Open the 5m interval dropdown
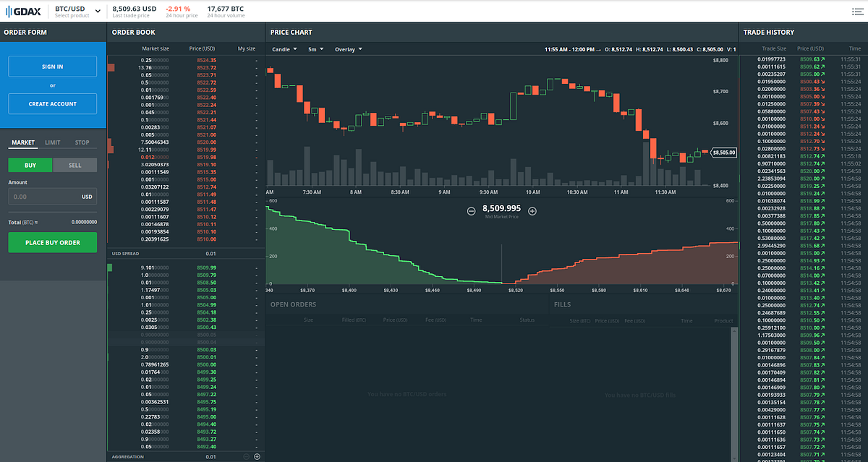Image resolution: width=868 pixels, height=462 pixels. coord(315,49)
